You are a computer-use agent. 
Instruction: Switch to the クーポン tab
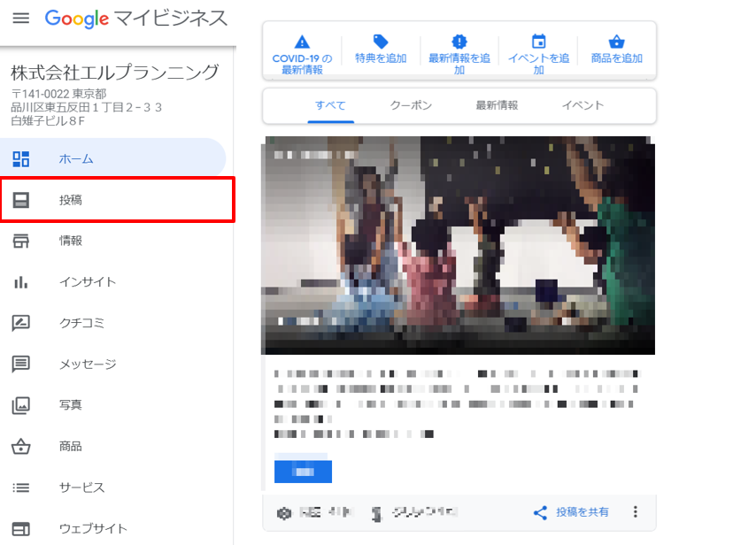412,105
